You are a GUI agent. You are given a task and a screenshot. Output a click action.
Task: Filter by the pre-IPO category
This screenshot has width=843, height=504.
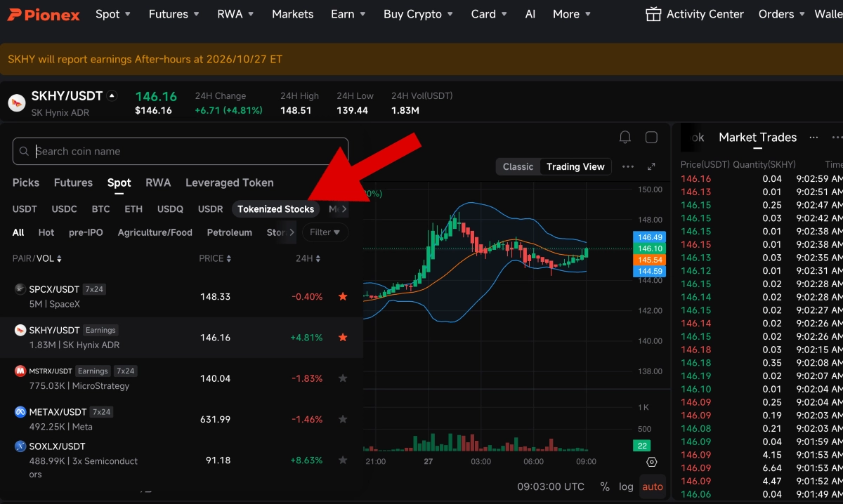(x=86, y=232)
